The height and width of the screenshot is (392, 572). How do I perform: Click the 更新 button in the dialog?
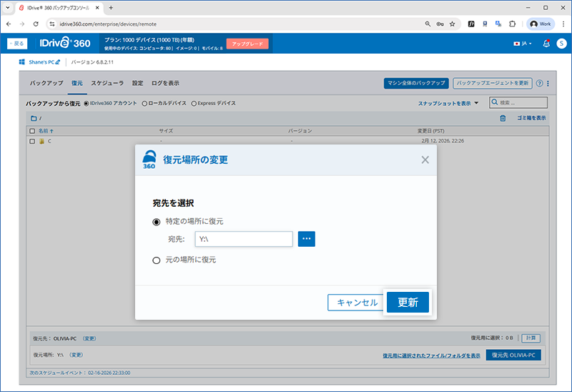point(408,303)
